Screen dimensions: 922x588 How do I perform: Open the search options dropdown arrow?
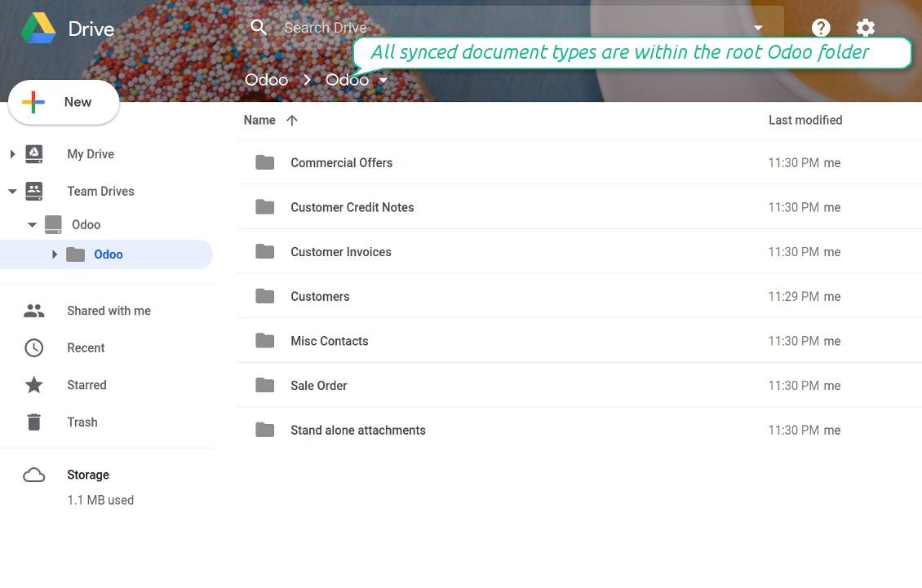click(758, 28)
